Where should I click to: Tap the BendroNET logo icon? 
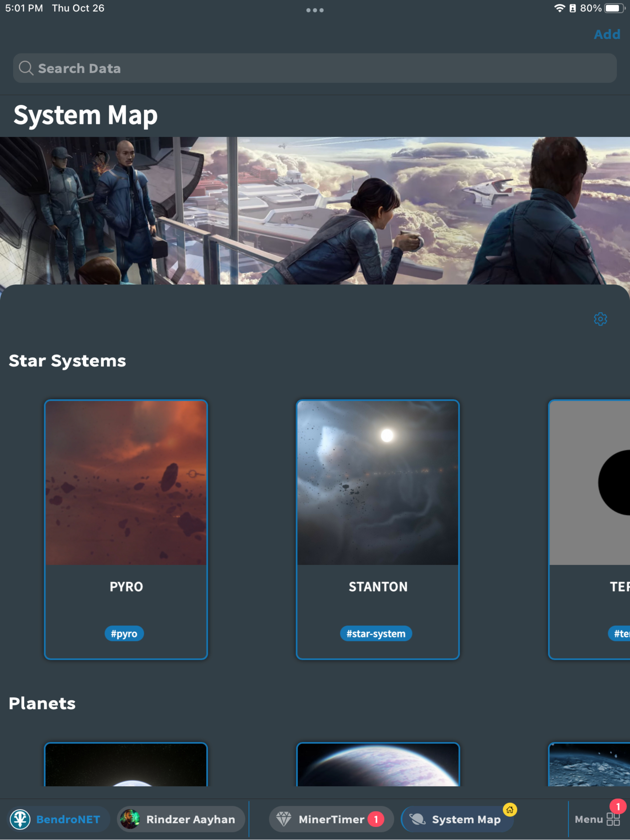coord(20,819)
